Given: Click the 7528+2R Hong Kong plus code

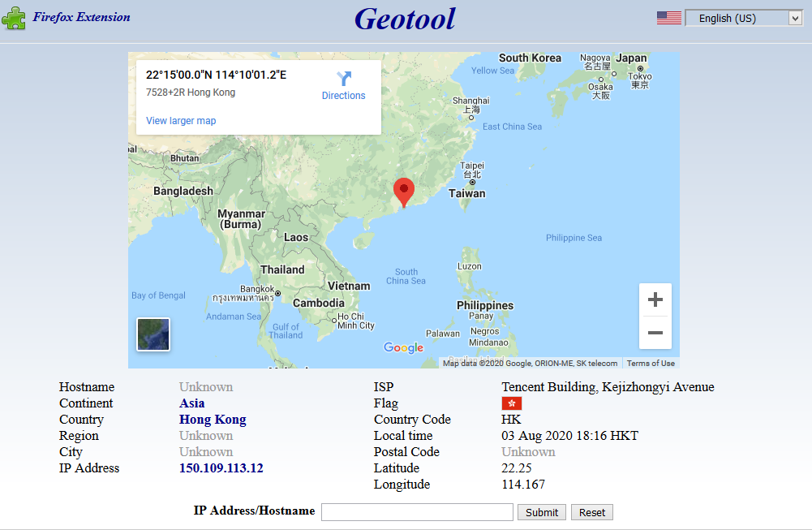Looking at the screenshot, I should 191,93.
